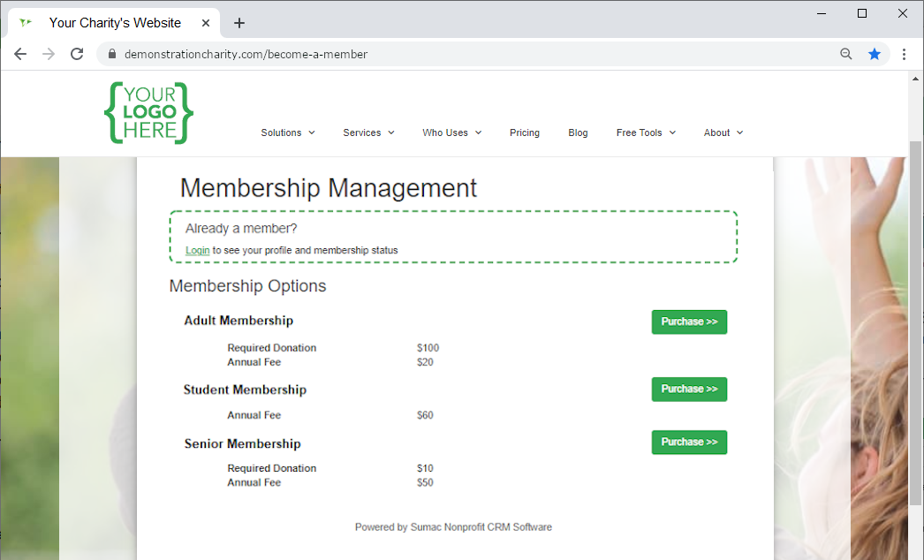
Task: Expand the Solutions dropdown menu
Action: coord(288,132)
